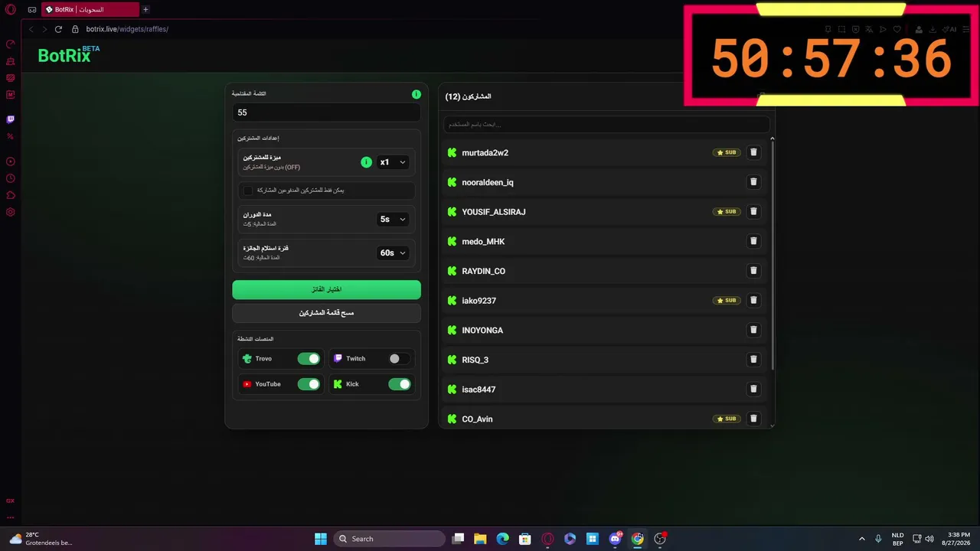Viewport: 980px width, 551px height.
Task: Open a new tab with plus button
Action: (x=145, y=10)
